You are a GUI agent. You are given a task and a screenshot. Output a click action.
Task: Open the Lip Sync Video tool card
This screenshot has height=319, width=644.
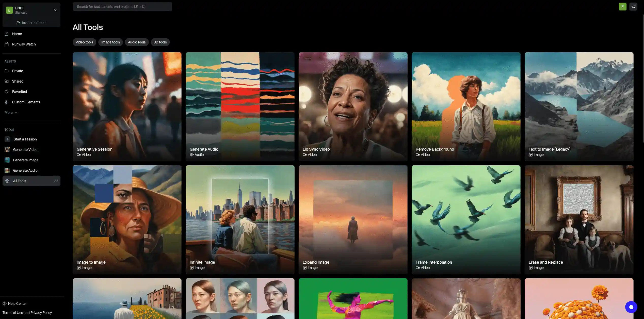[x=353, y=107]
